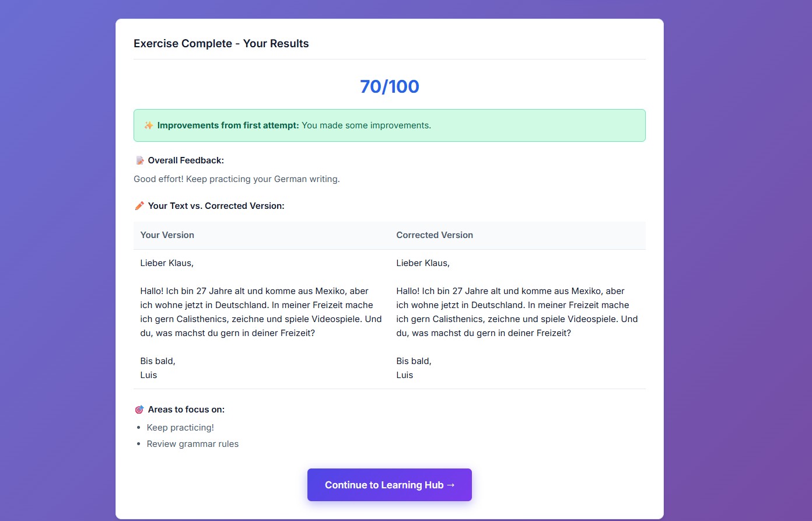Click the sparkles icon in the improvements banner
This screenshot has height=521, width=812.
[148, 125]
